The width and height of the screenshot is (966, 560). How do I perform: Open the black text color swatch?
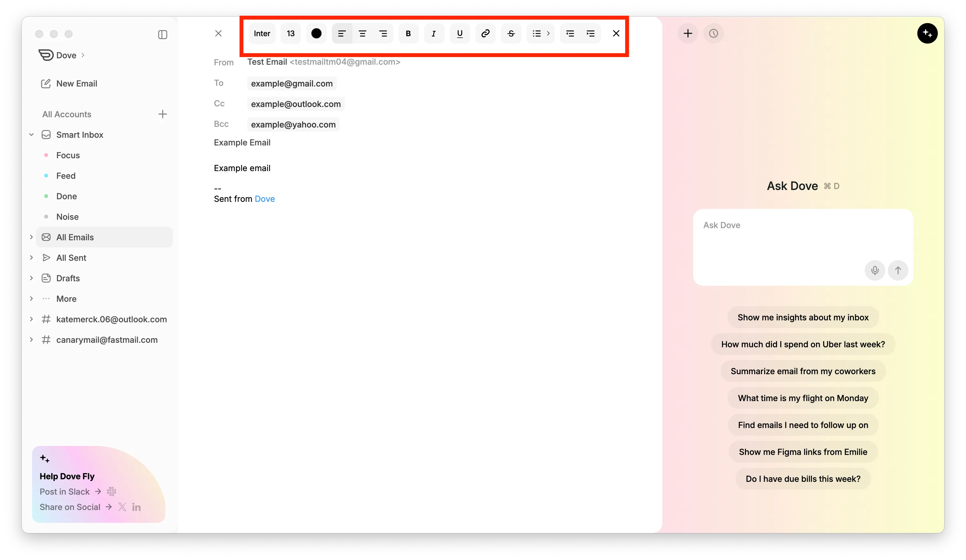click(x=316, y=33)
